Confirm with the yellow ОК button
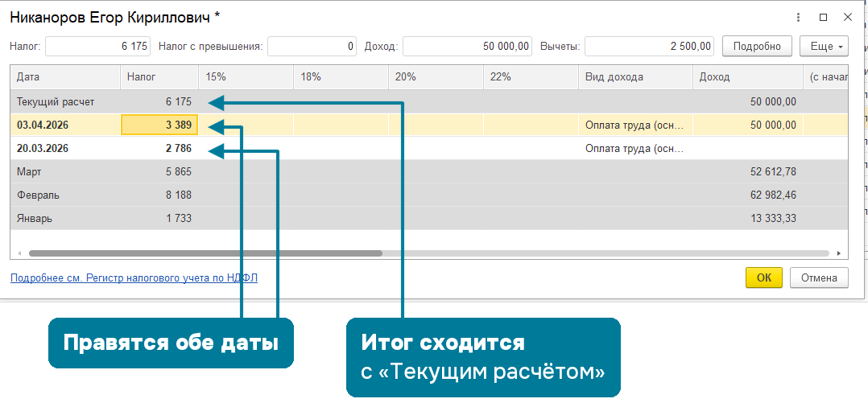This screenshot has height=407, width=868. click(764, 278)
